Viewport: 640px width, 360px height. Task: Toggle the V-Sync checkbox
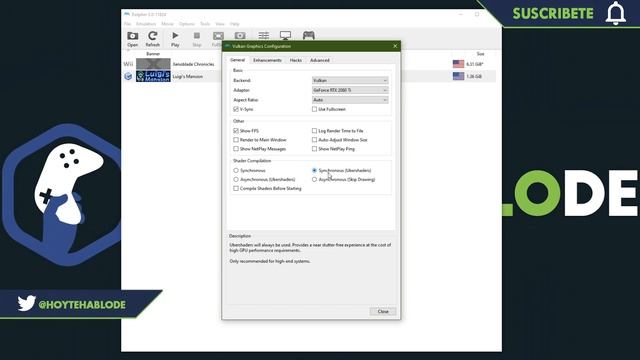[x=236, y=109]
